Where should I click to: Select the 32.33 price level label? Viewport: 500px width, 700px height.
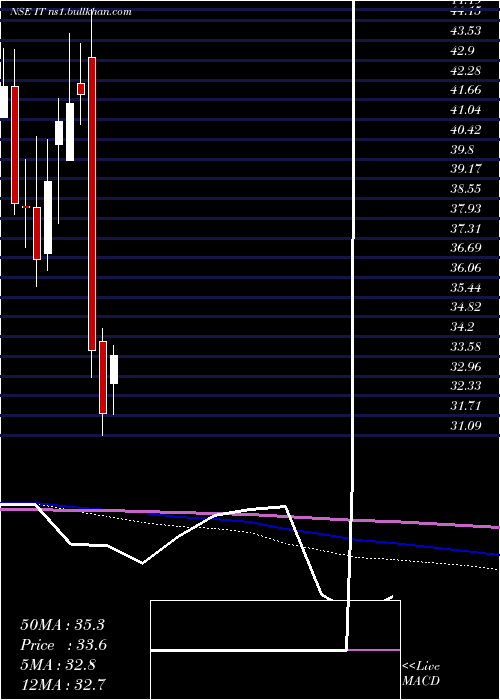point(466,385)
